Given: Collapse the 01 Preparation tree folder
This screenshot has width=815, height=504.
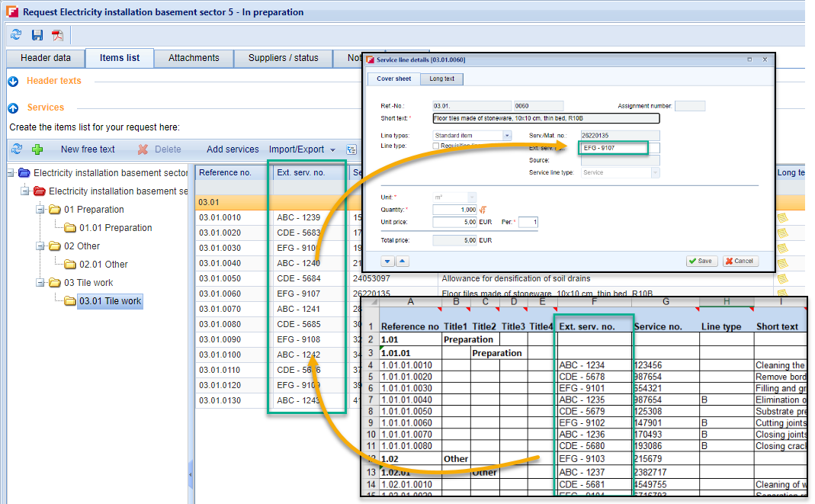Looking at the screenshot, I should pyautogui.click(x=40, y=210).
